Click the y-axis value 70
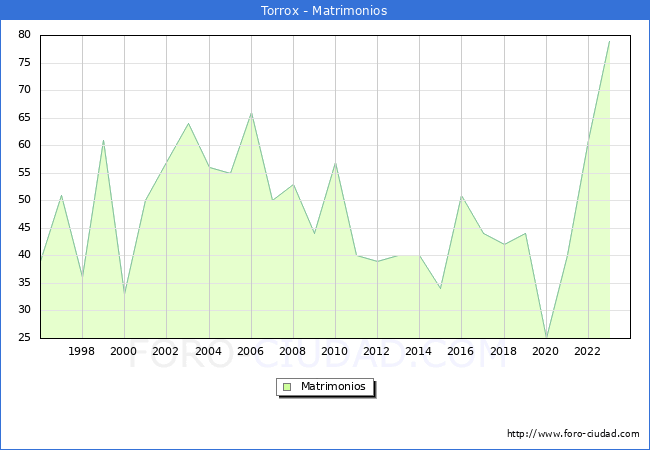Viewport: 650px width, 450px height. pyautogui.click(x=24, y=90)
